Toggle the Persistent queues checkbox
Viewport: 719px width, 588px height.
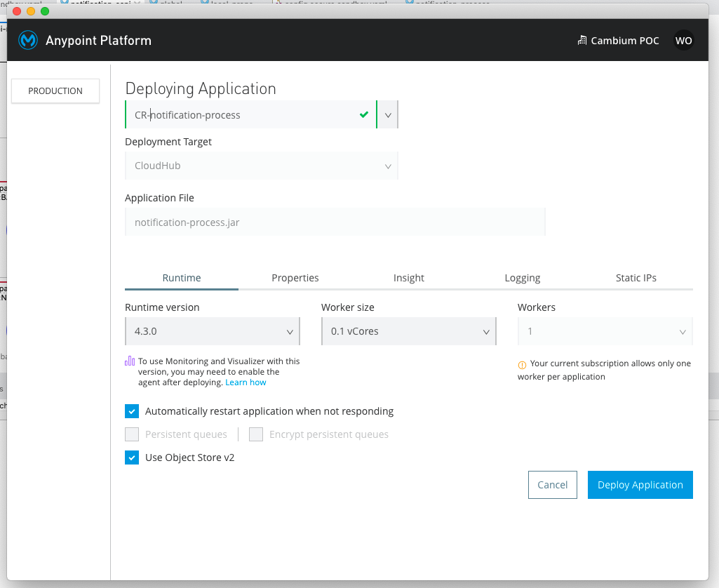(132, 434)
